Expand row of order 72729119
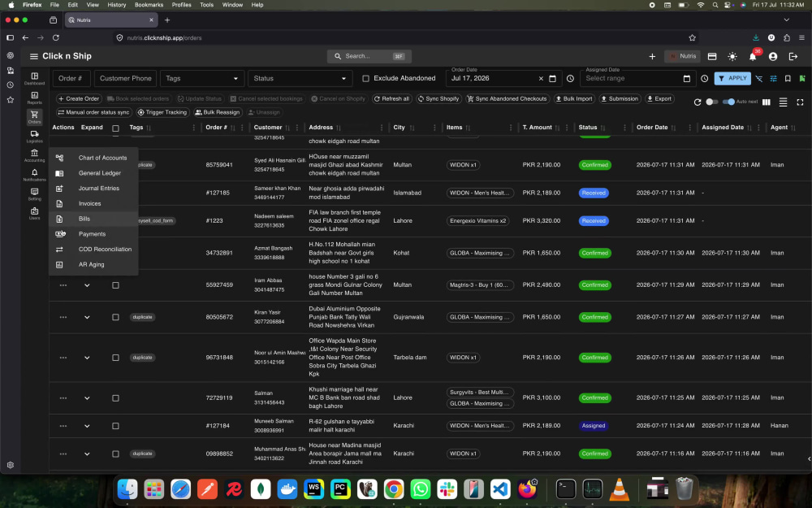Viewport: 812px width, 508px height. (87, 398)
